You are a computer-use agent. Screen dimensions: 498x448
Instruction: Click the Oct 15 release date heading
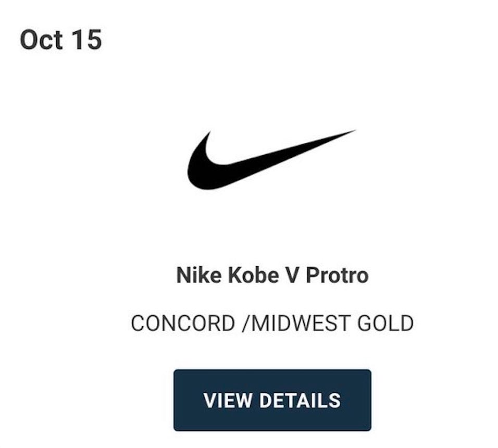click(60, 40)
